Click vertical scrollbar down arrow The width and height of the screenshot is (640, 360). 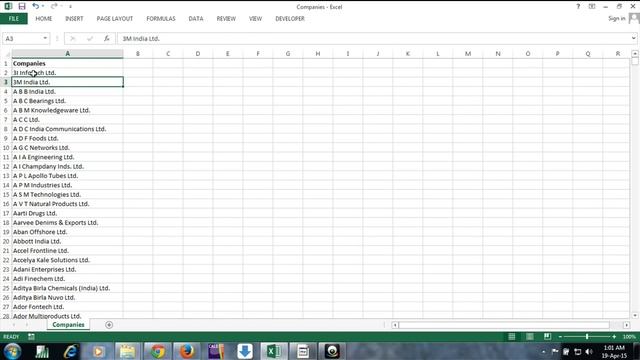pyautogui.click(x=635, y=316)
